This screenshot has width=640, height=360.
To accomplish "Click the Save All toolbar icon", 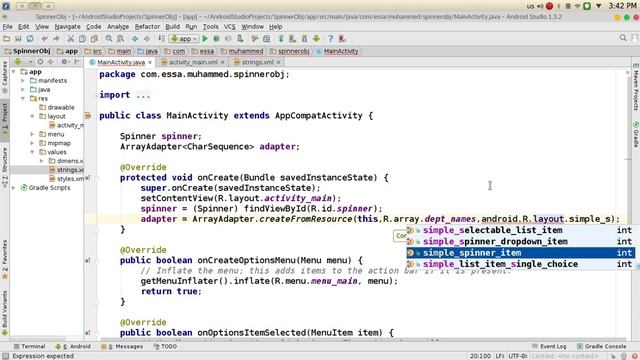I will [x=18, y=39].
